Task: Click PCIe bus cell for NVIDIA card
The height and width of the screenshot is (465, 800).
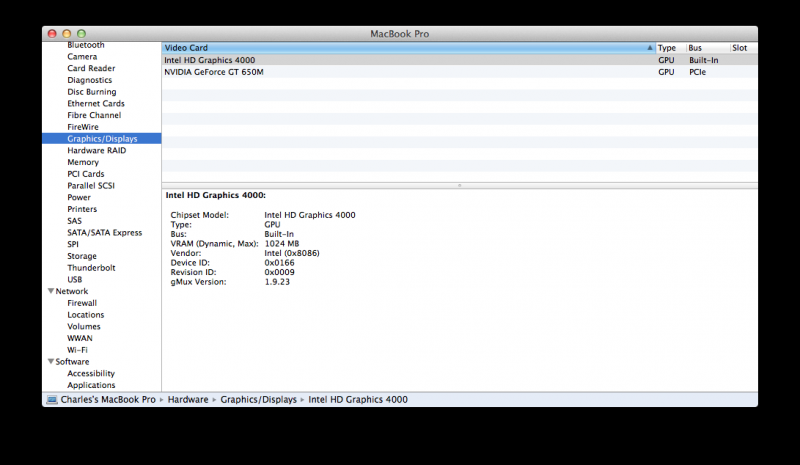Action: [x=697, y=72]
